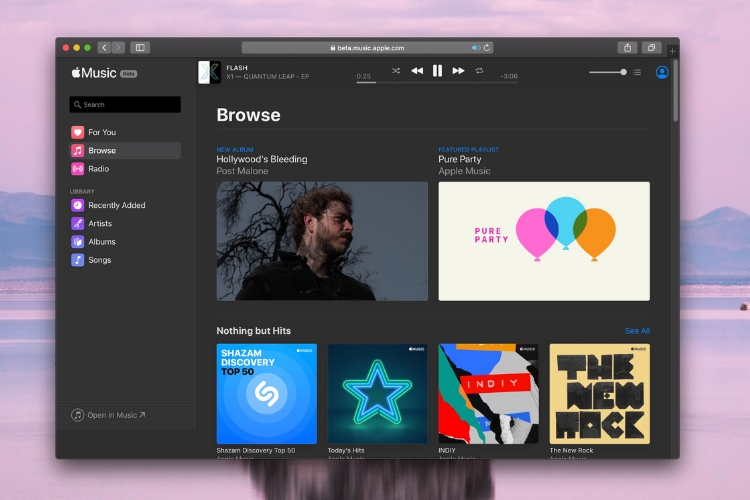This screenshot has width=750, height=500.
Task: Open Hollywood's Bleeding album title
Action: coord(262,159)
